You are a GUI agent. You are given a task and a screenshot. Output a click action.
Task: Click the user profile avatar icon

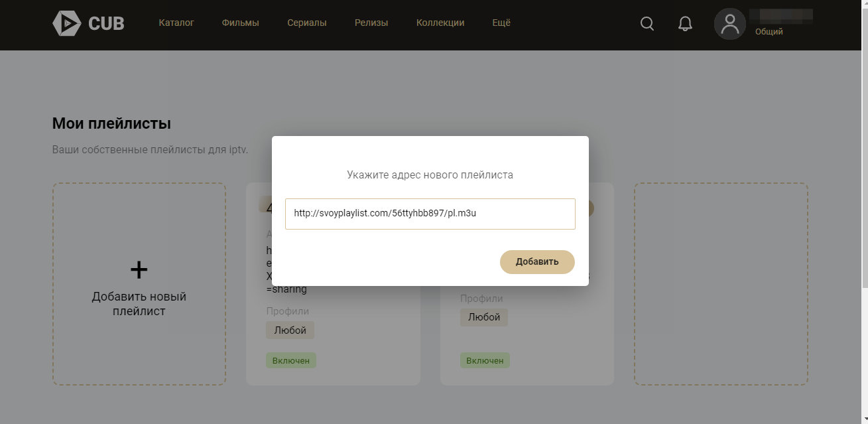(729, 24)
